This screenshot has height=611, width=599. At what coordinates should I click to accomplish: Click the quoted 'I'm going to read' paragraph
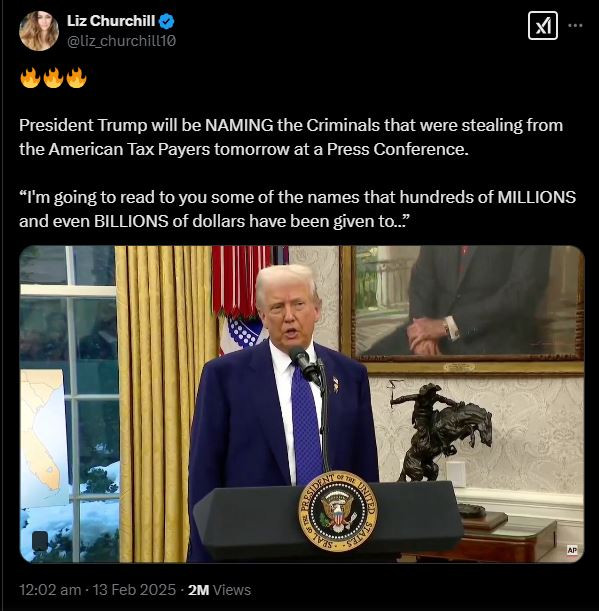pyautogui.click(x=297, y=209)
